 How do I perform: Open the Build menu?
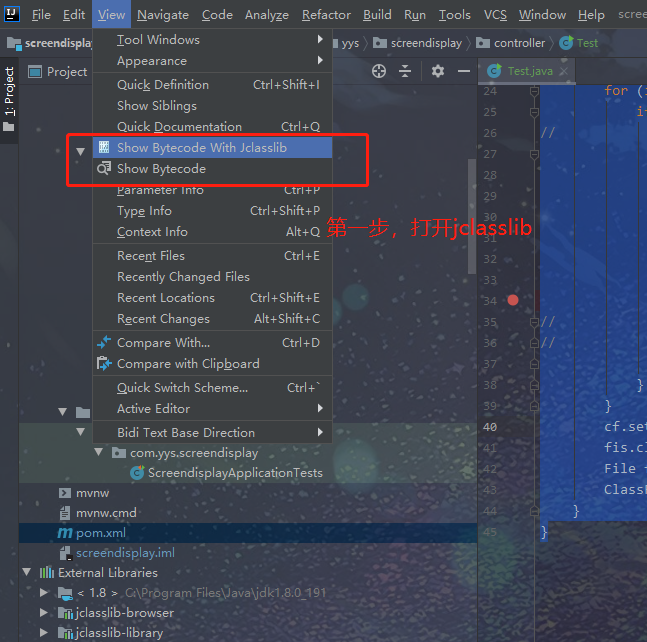[377, 15]
